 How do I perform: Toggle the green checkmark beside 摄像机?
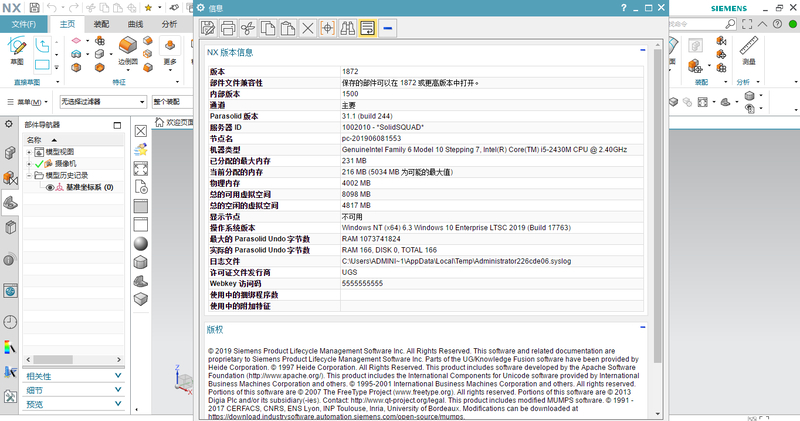[x=40, y=163]
